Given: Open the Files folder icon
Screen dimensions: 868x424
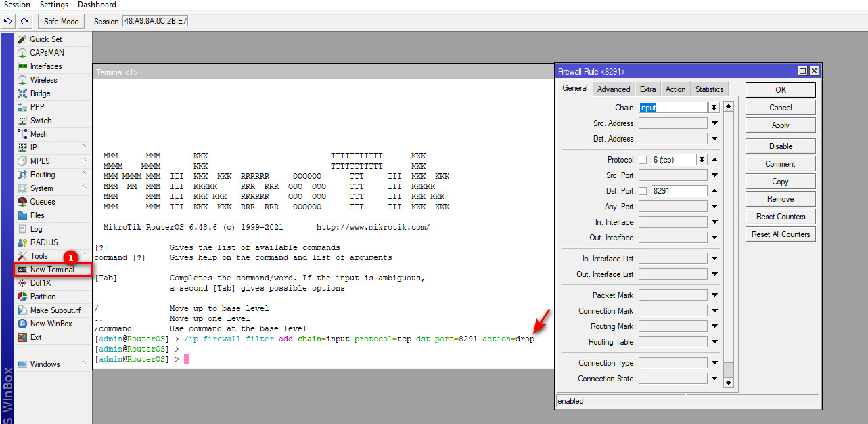Looking at the screenshot, I should click(x=22, y=215).
